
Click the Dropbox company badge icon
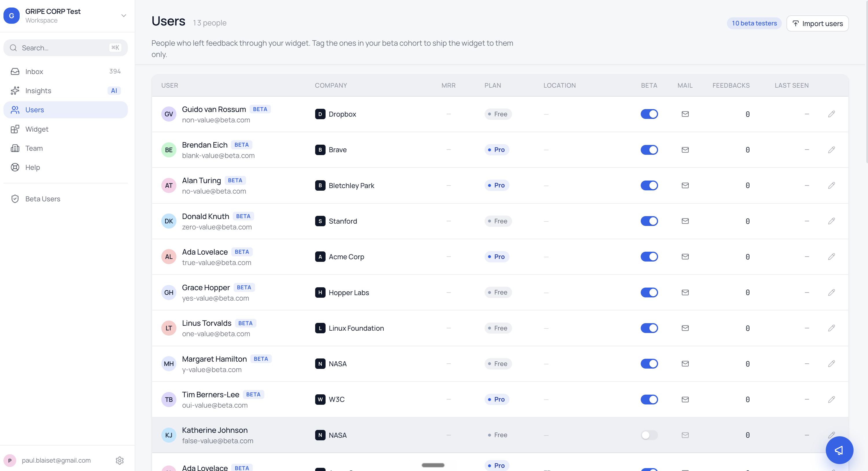coord(320,114)
